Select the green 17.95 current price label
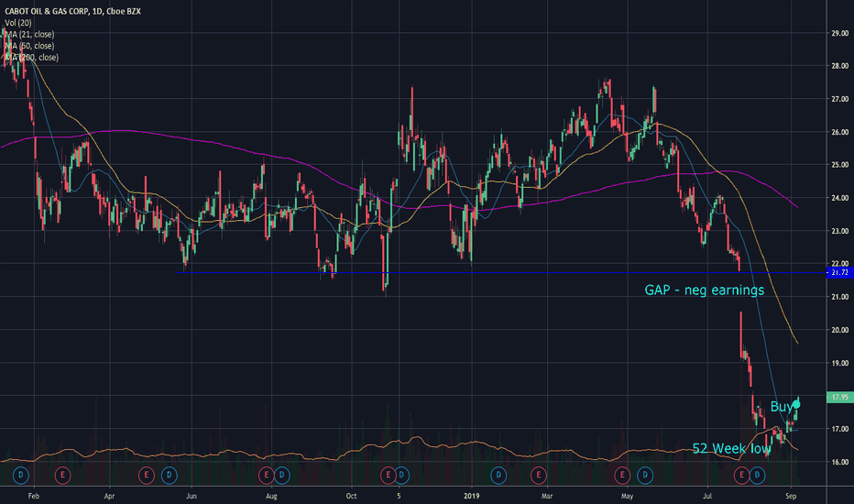The height and width of the screenshot is (504, 854). pos(840,397)
